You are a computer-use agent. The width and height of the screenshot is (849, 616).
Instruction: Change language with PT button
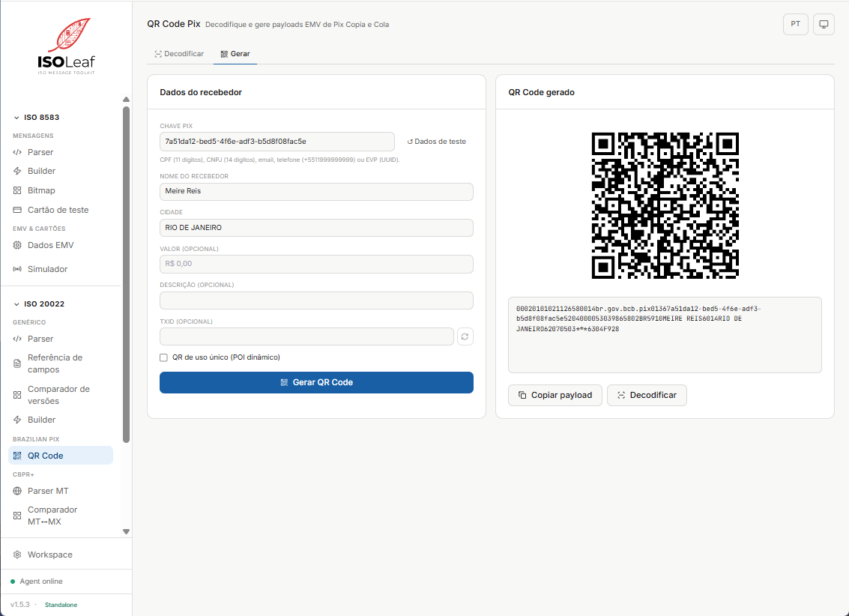tap(795, 25)
